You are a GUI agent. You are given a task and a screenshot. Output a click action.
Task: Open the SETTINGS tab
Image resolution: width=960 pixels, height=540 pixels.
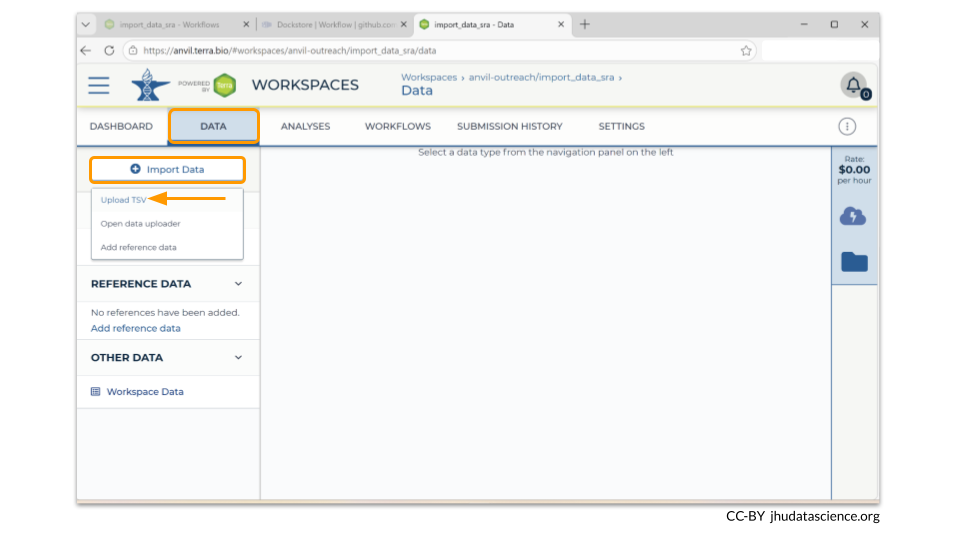click(x=621, y=127)
